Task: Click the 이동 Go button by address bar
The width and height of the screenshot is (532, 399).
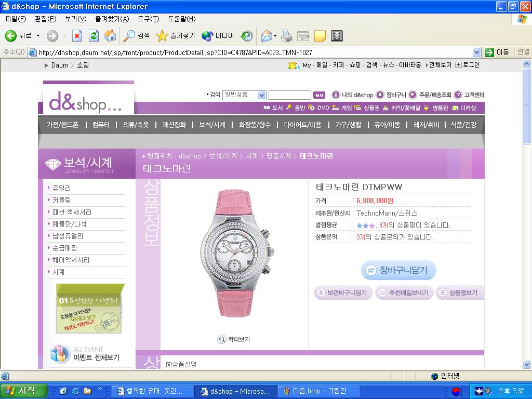Action: coord(497,52)
